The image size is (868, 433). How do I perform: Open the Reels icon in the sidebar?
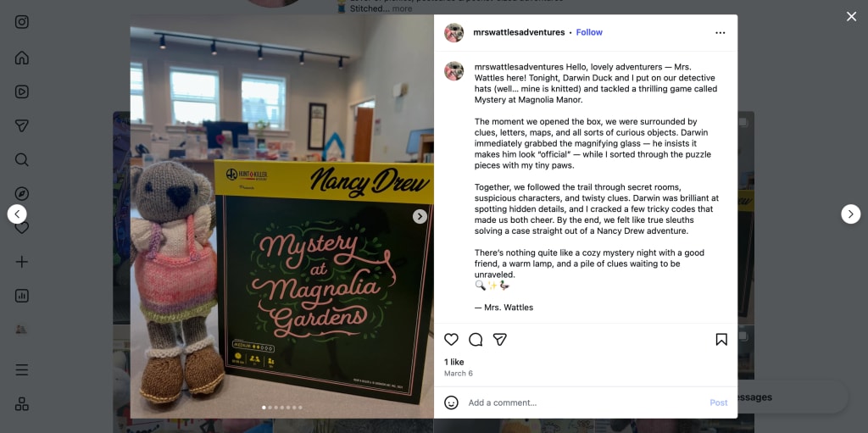21,92
